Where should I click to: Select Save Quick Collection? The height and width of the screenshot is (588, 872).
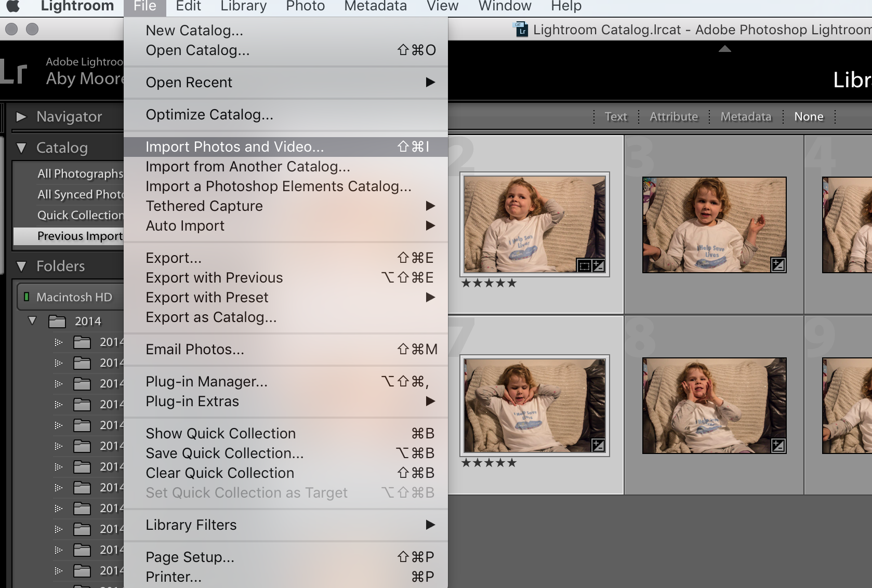[x=286, y=453]
